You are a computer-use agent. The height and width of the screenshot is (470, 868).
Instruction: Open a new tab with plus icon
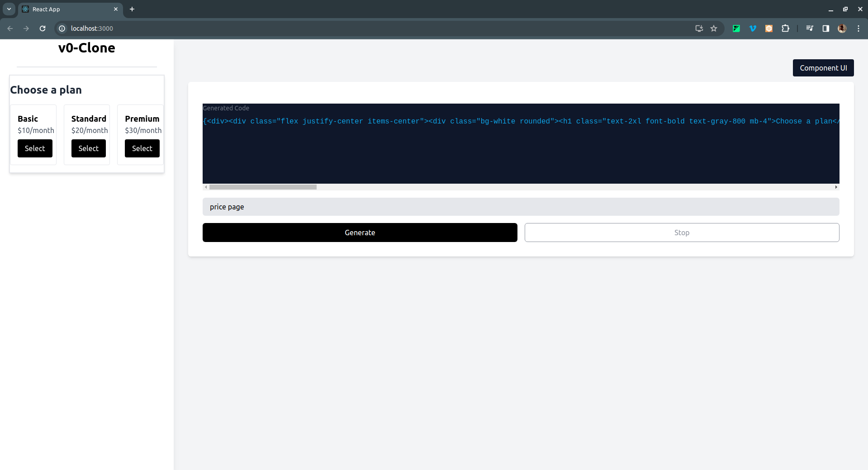[x=132, y=9]
